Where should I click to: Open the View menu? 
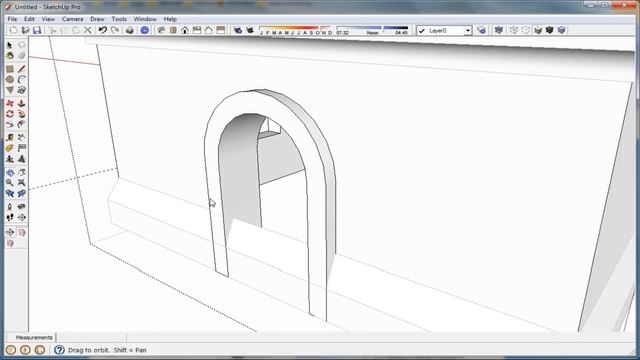pos(48,19)
